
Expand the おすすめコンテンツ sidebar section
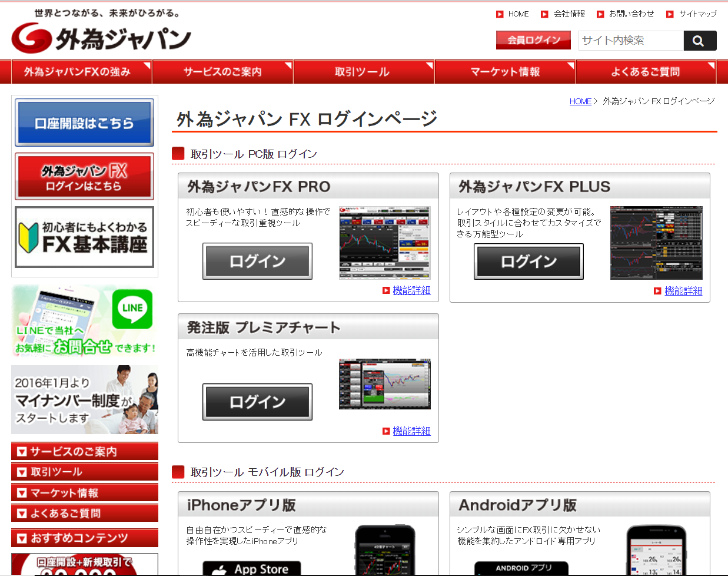click(x=84, y=538)
